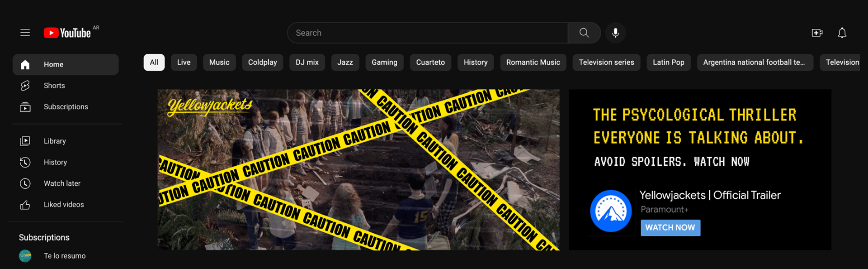The height and width of the screenshot is (269, 868).
Task: Filter by the Jazz chip
Action: point(345,62)
